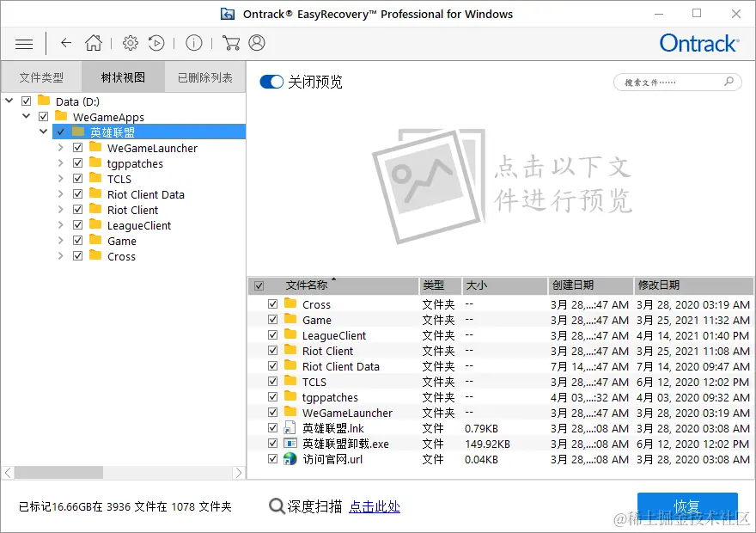The width and height of the screenshot is (756, 533).
Task: Expand the TCLS tree node
Action: point(60,179)
